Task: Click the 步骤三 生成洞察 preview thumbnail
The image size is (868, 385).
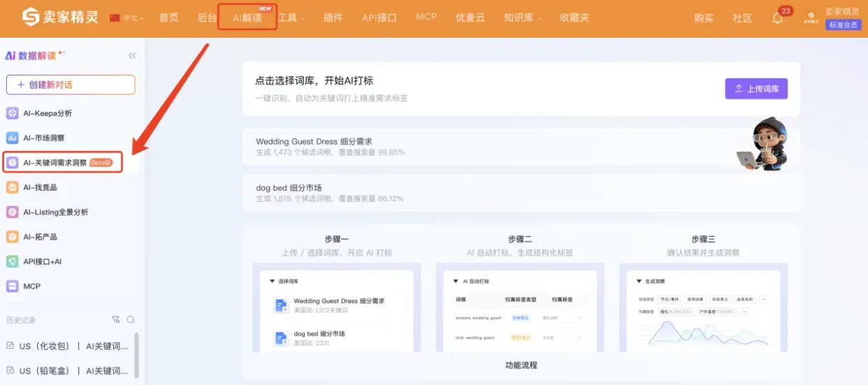Action: point(703,307)
